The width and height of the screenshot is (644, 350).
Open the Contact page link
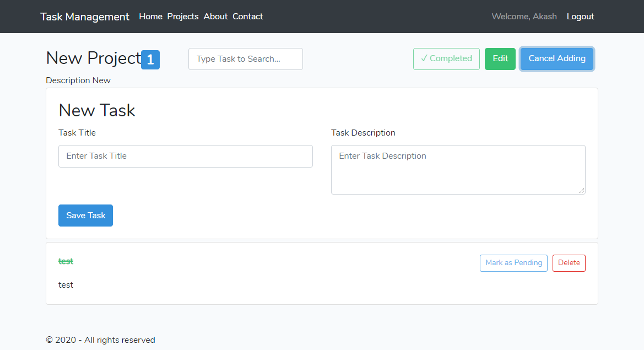[x=247, y=17]
